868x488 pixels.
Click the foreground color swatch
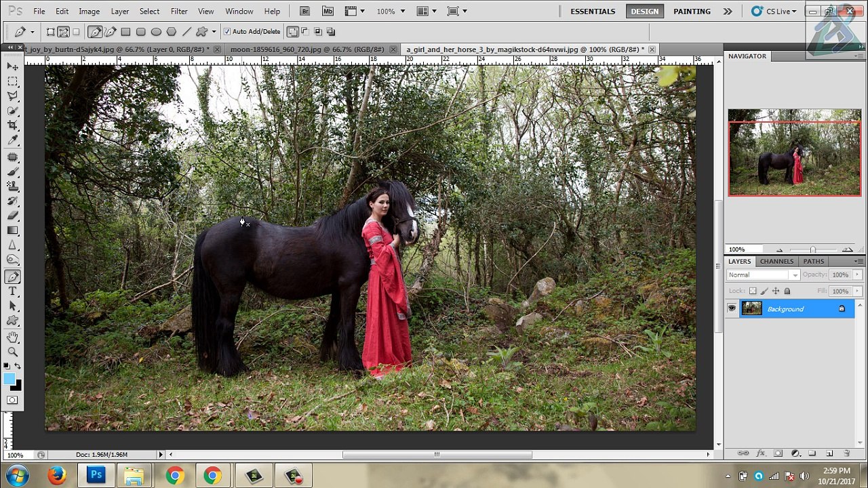pyautogui.click(x=9, y=379)
